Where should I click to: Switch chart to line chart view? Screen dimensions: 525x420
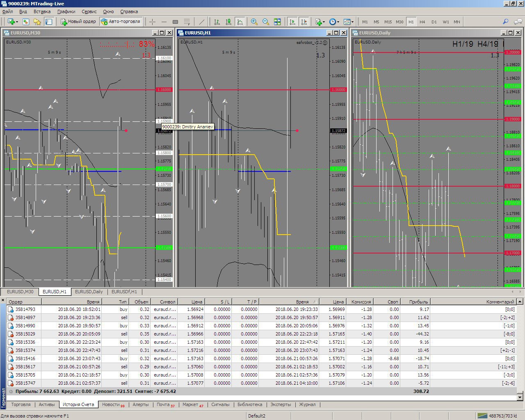240,22
